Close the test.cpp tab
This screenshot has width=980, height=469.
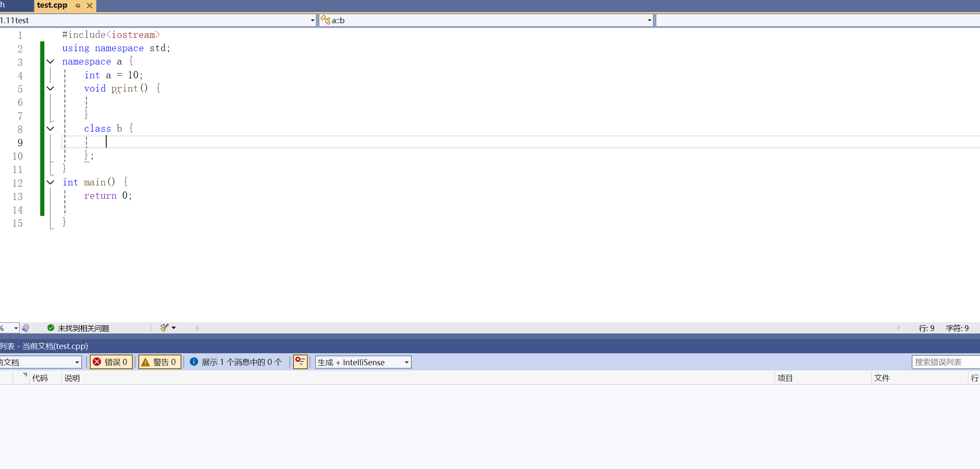tap(89, 6)
